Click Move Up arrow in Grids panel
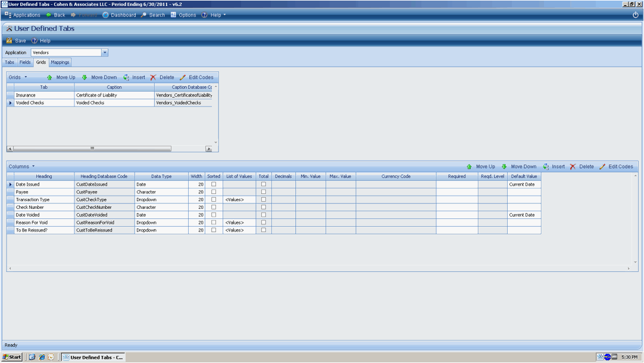 (x=50, y=77)
